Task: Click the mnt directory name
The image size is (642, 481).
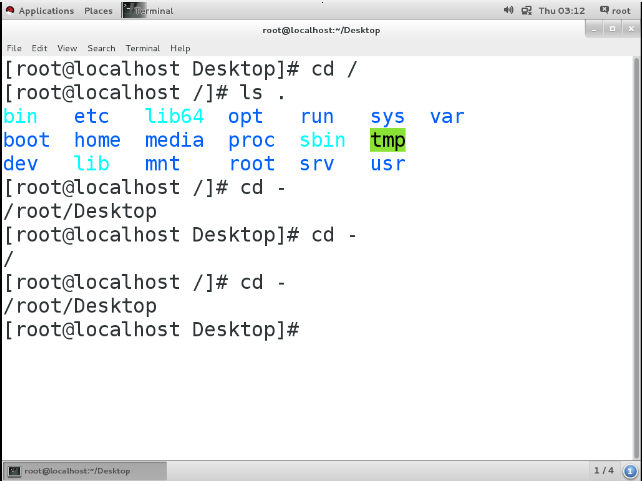Action: click(163, 164)
